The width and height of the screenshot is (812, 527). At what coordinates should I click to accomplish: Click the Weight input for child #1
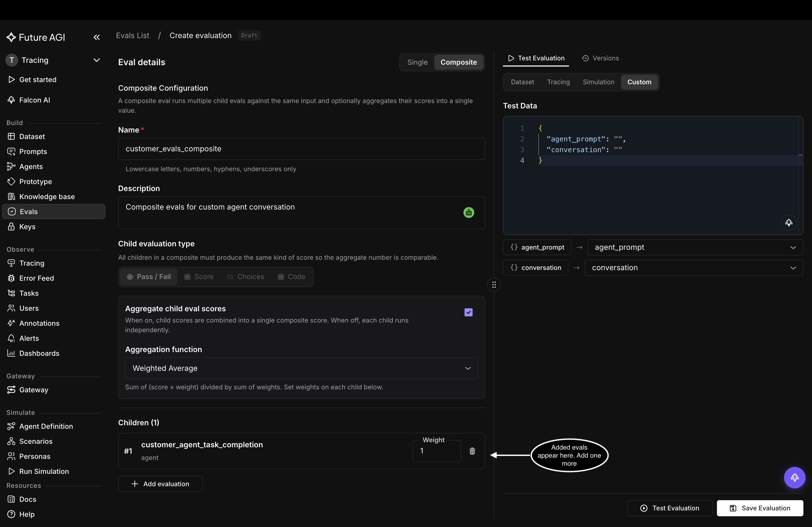point(436,451)
